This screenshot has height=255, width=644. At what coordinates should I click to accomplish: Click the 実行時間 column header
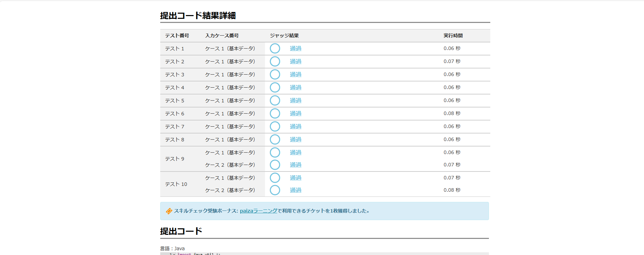tap(453, 36)
